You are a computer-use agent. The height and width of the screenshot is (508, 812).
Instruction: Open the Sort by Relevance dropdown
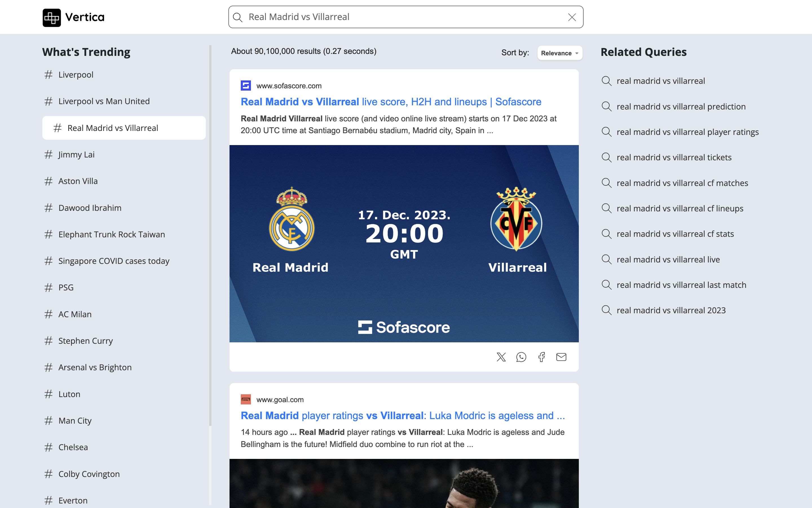(x=560, y=53)
